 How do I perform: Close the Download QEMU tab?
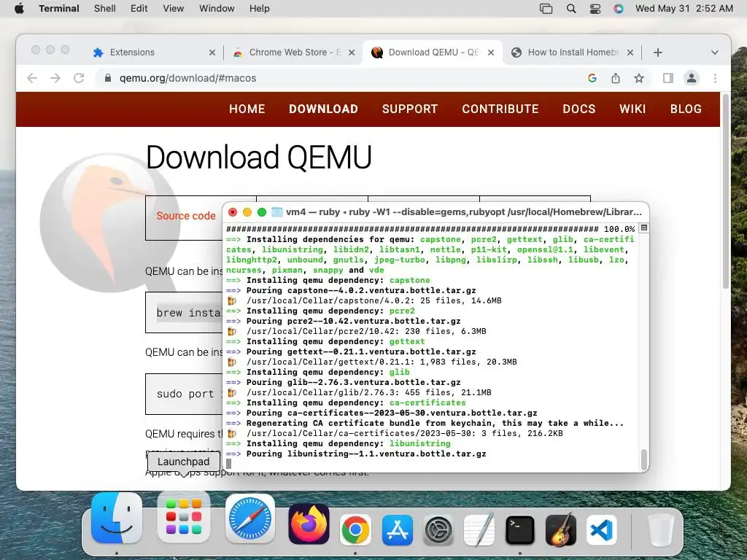[x=491, y=52]
